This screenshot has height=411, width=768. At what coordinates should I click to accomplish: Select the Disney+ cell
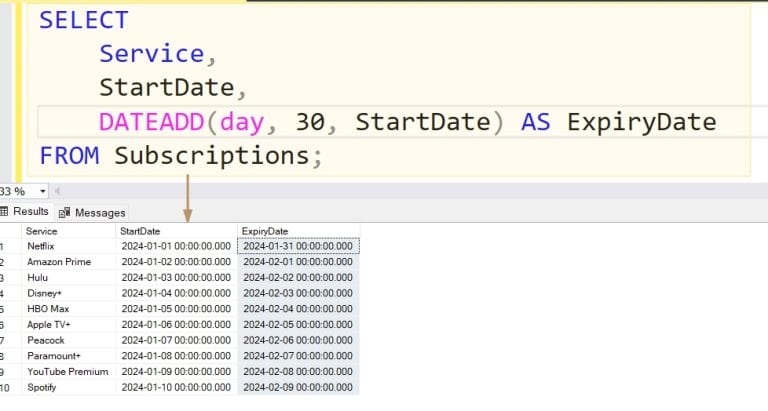[x=69, y=293]
